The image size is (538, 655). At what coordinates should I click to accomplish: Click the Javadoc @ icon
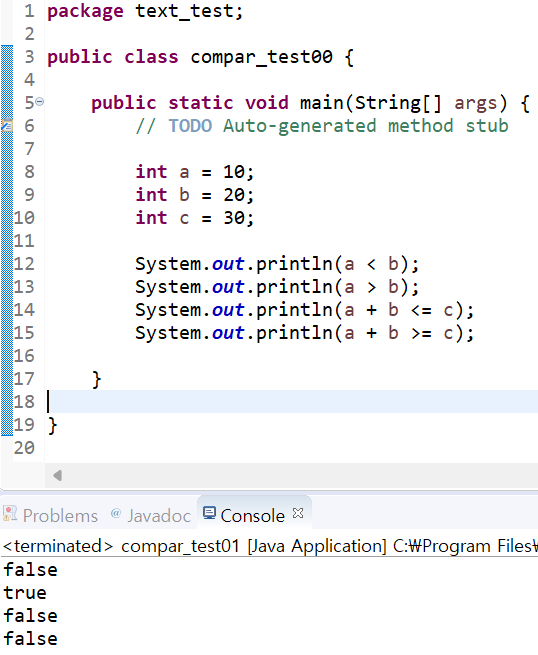pos(116,513)
